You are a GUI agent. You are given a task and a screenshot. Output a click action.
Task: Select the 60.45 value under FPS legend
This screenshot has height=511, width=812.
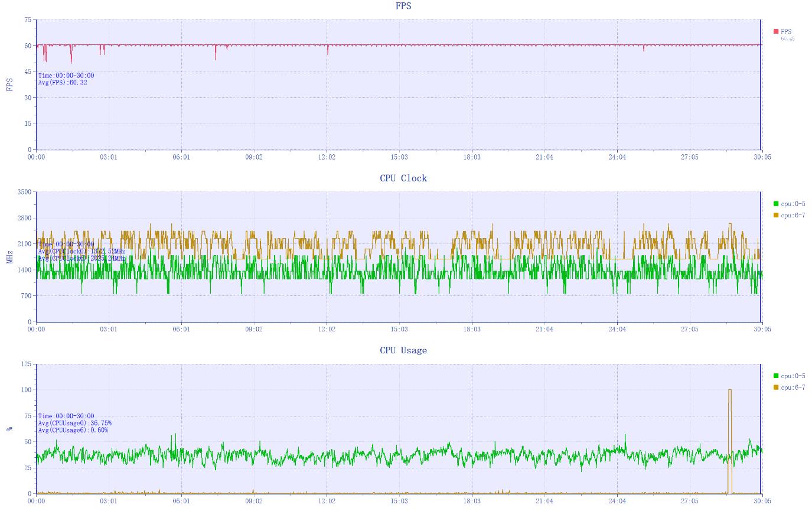pos(788,39)
